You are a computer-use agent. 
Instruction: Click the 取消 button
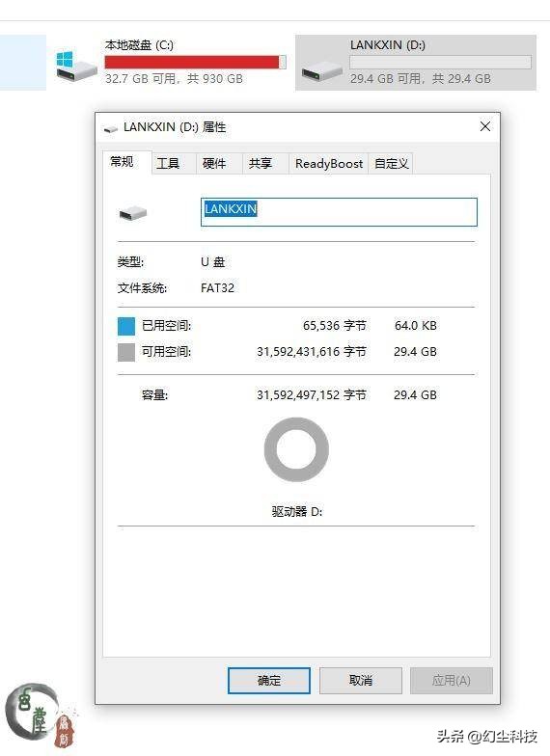point(361,681)
